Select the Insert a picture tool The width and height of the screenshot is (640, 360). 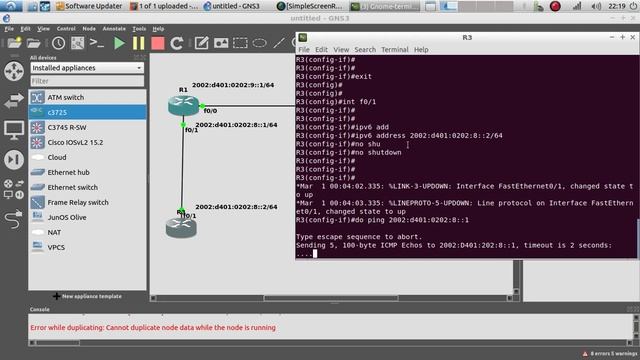(221, 43)
